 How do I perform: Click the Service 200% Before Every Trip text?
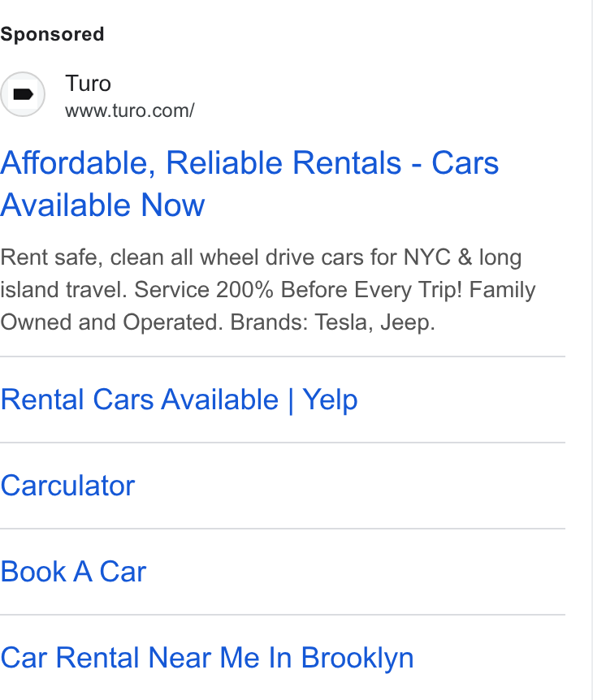click(298, 290)
